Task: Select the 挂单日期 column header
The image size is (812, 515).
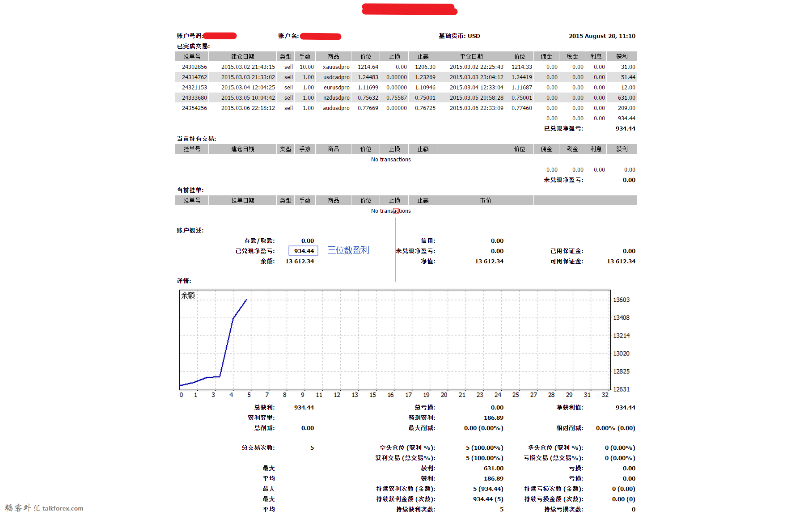Action: tap(242, 201)
